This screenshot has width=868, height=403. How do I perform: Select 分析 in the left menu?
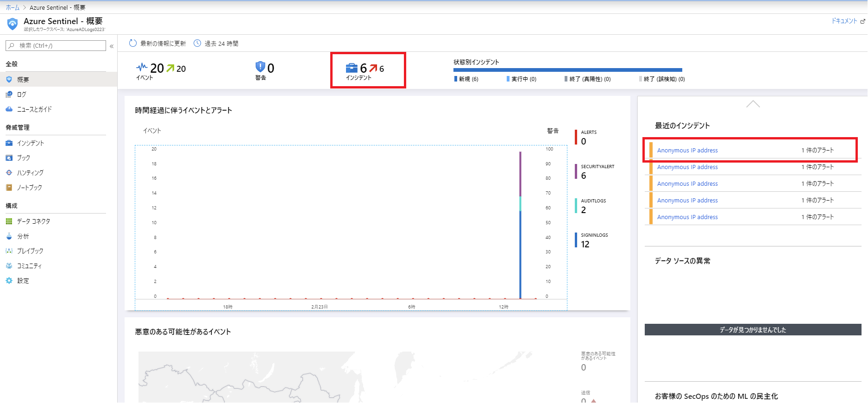click(x=58, y=236)
